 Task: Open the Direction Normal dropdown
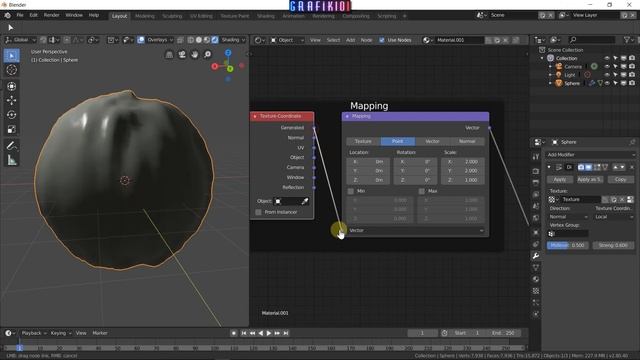click(568, 217)
